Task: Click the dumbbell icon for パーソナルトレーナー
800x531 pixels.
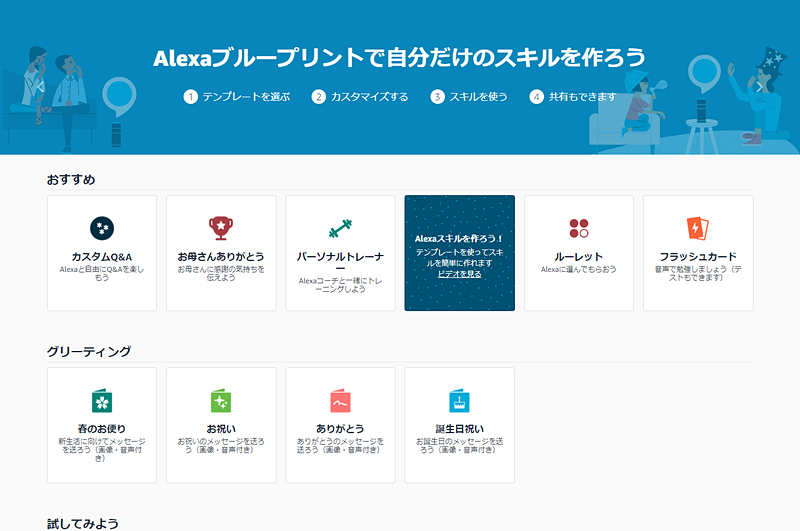Action: (x=340, y=228)
